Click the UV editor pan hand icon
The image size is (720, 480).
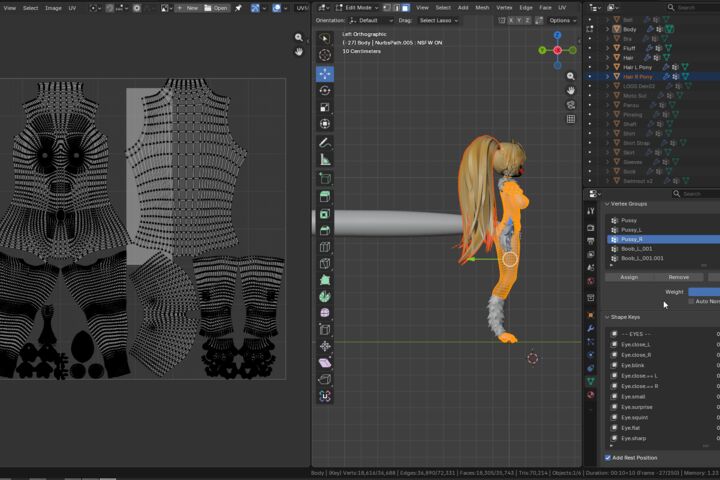(299, 51)
